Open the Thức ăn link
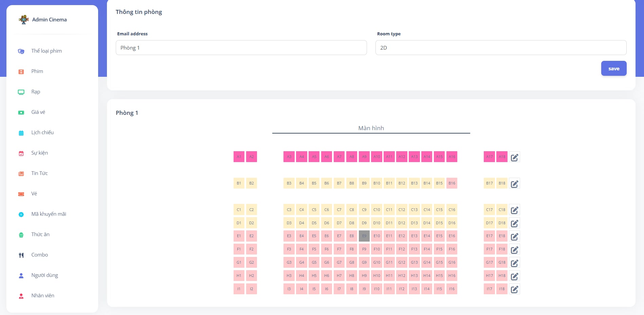The height and width of the screenshot is (315, 644). pos(40,234)
